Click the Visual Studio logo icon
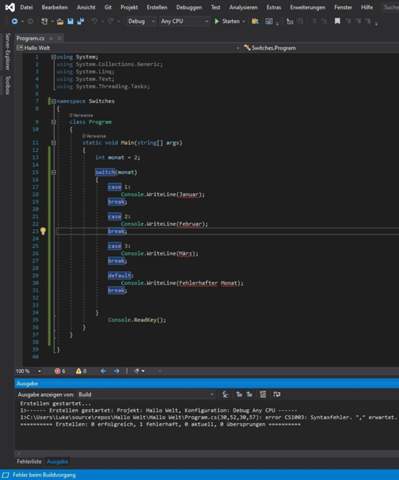 10,7
